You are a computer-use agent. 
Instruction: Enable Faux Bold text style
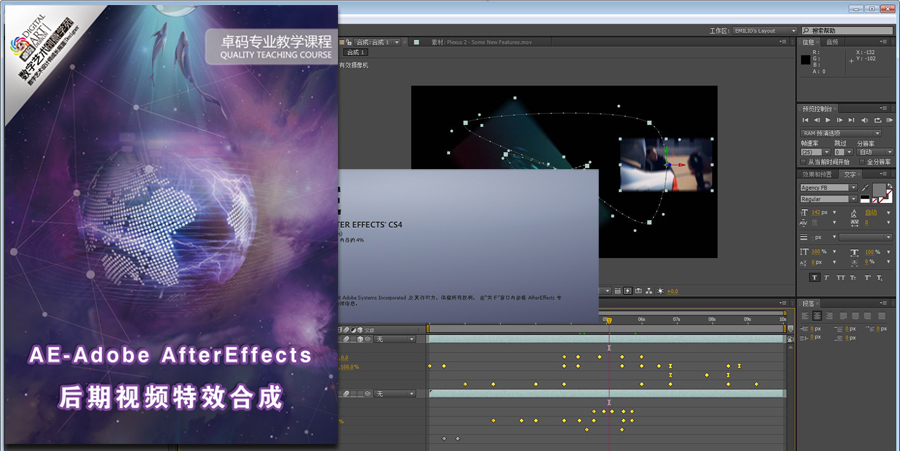tap(814, 277)
